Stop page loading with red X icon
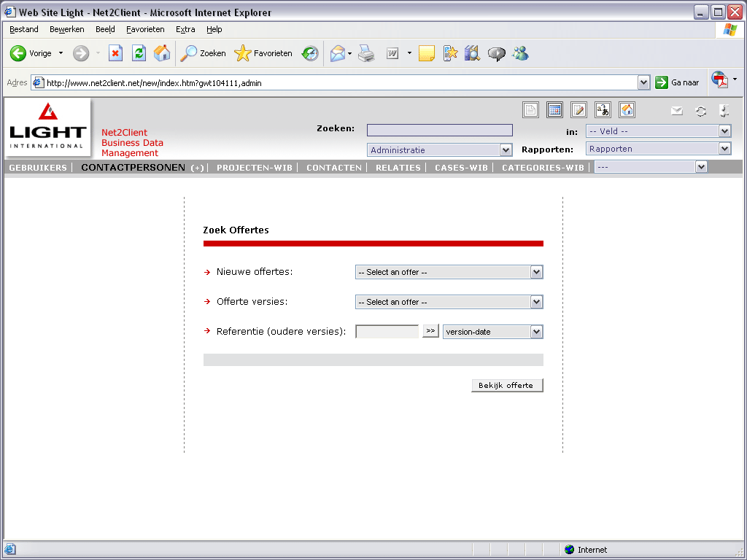This screenshot has width=747, height=560. [x=115, y=53]
